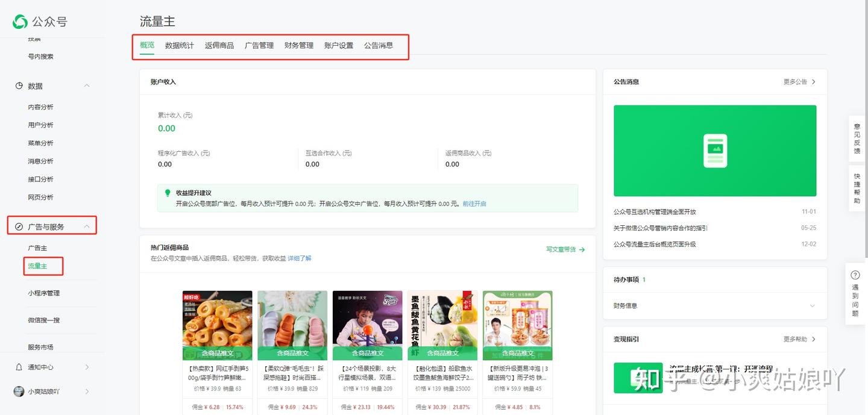868x415 pixels.
Task: Click the 公众号 logo icon
Action: click(x=20, y=22)
